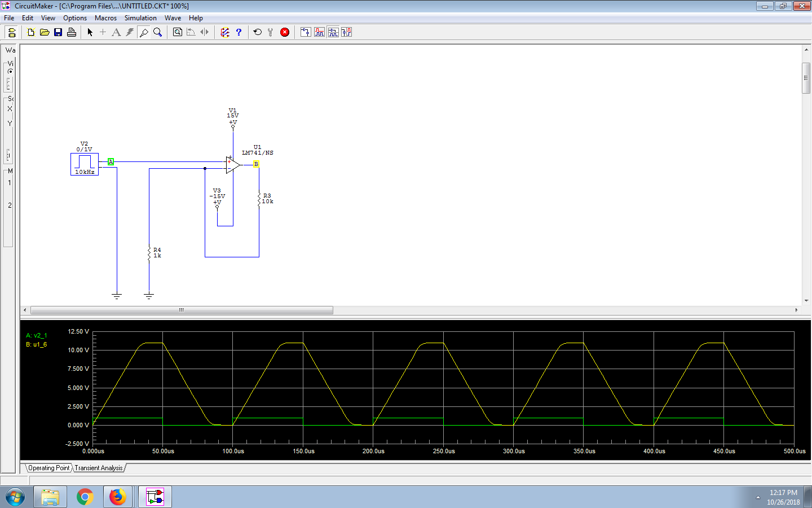This screenshot has height=508, width=812.
Task: Open the Analyses setup icon
Action: [225, 32]
